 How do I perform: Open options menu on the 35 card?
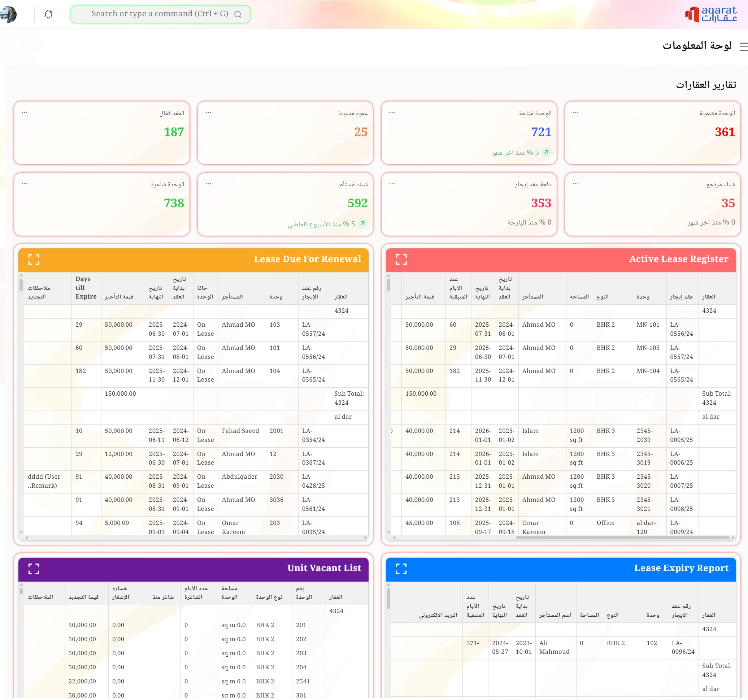point(576,184)
